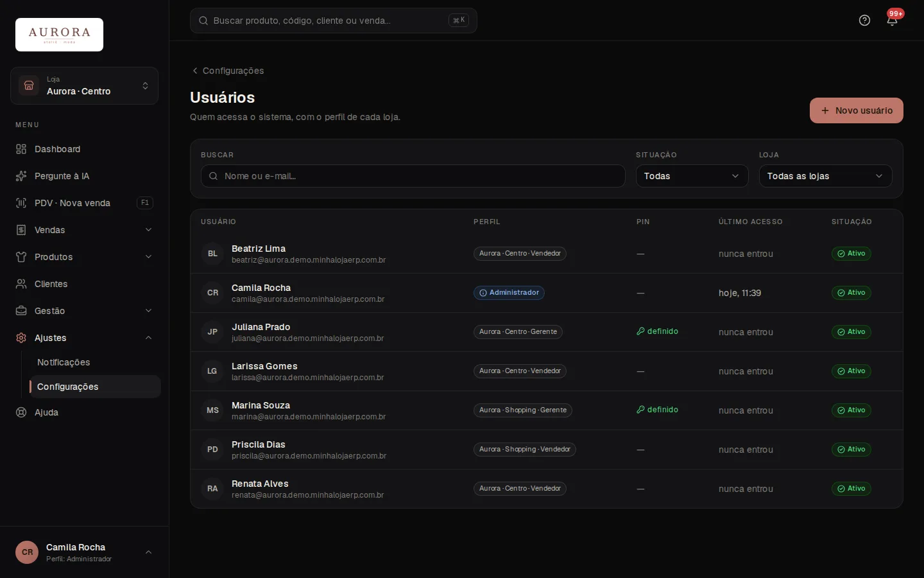Open the Situação 'Todas' dropdown

(x=692, y=176)
